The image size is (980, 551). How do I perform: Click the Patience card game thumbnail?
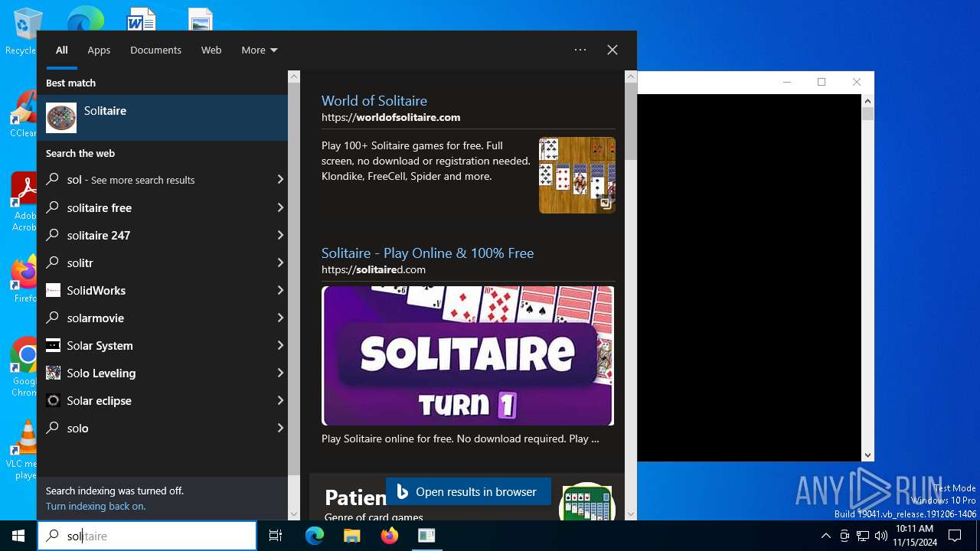pos(587,502)
